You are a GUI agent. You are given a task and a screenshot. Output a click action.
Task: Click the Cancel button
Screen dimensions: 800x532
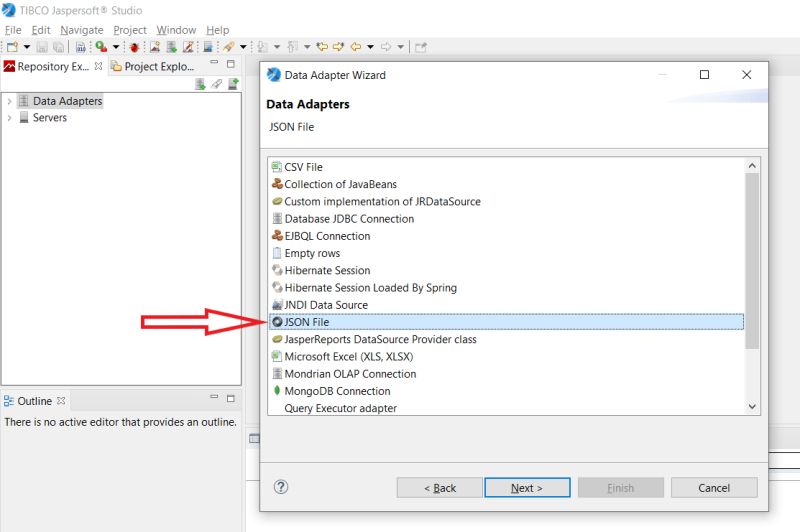tap(714, 488)
